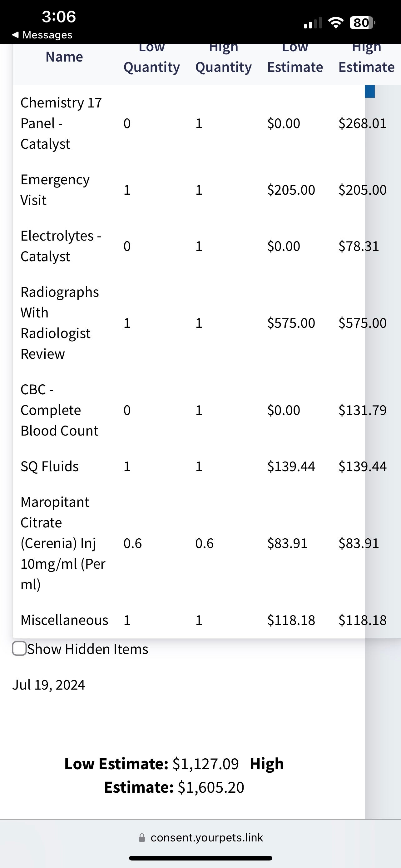
Task: Click the Low Quantity column header
Action: (x=151, y=61)
